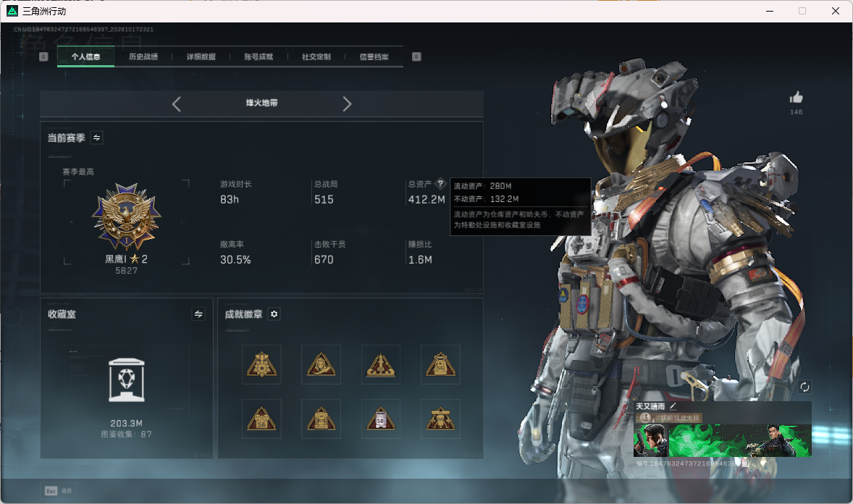Switch to next game mode

coord(347,104)
